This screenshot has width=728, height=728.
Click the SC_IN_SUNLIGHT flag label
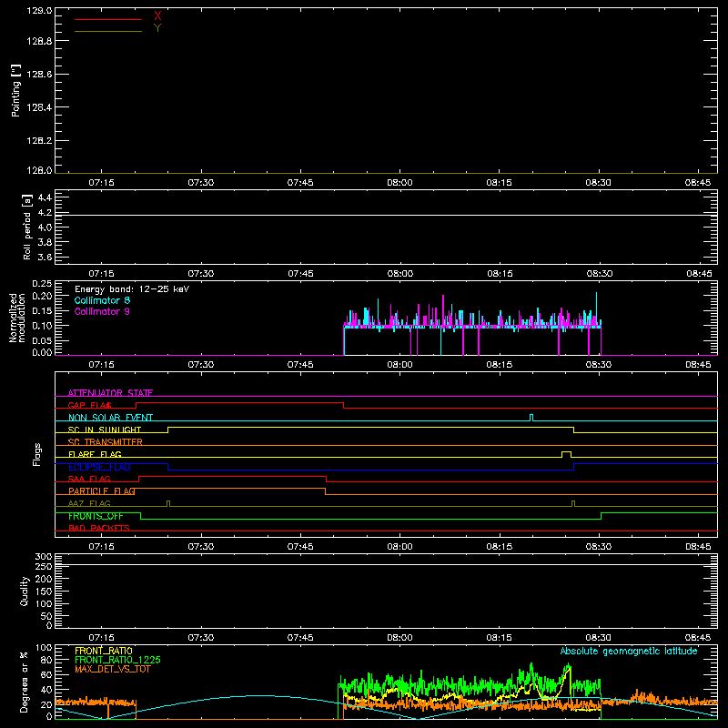pyautogui.click(x=105, y=430)
